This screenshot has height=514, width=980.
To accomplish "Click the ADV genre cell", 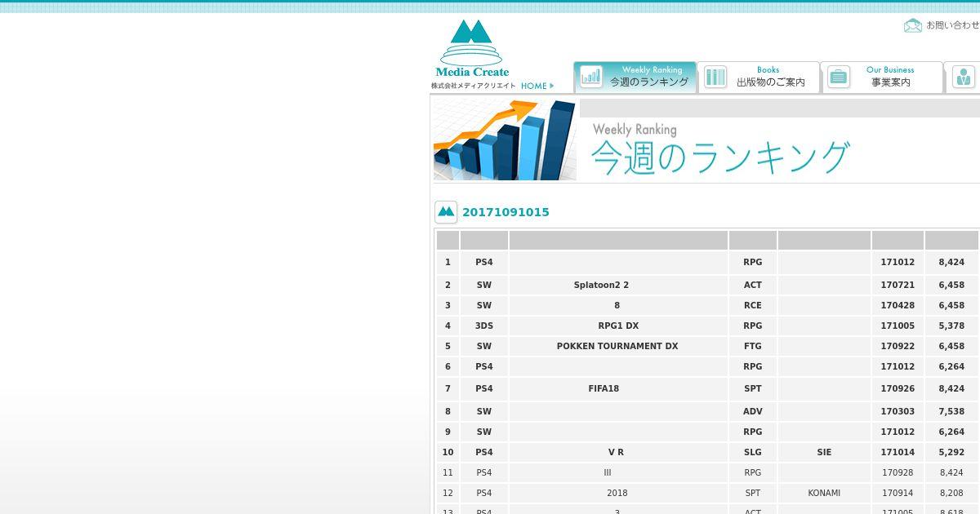I will [x=753, y=411].
